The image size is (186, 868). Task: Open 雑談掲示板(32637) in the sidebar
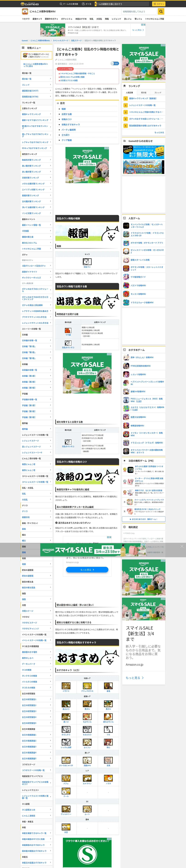tap(37, 91)
